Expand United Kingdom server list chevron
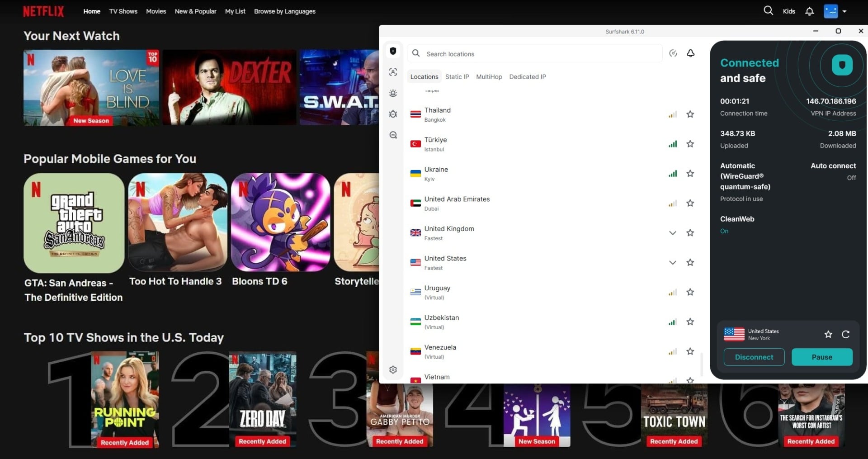Screen dimensions: 868x459 (x=672, y=233)
